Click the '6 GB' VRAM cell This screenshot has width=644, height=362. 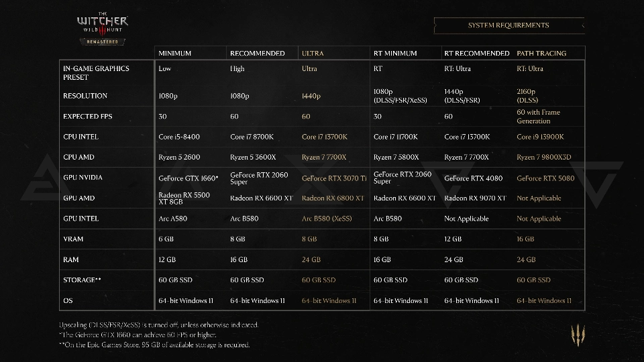pos(166,239)
